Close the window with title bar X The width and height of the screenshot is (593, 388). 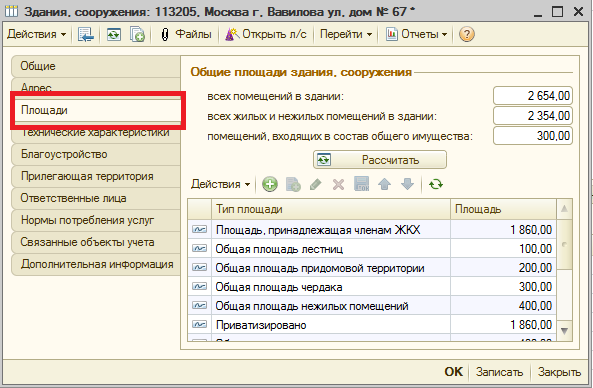pos(578,12)
